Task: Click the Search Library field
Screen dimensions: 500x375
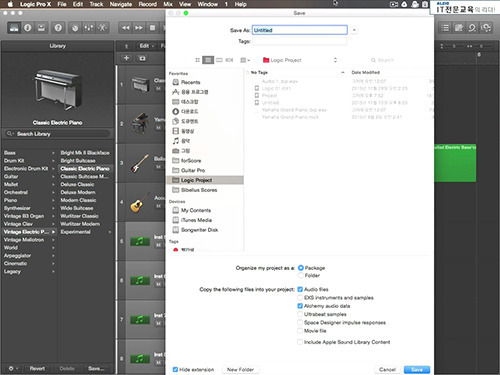Action: pos(57,134)
